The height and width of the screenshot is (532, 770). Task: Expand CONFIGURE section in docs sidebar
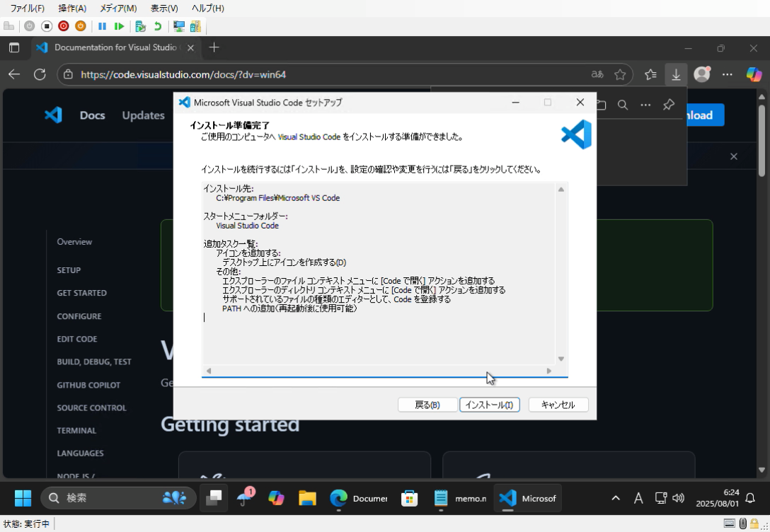click(79, 316)
